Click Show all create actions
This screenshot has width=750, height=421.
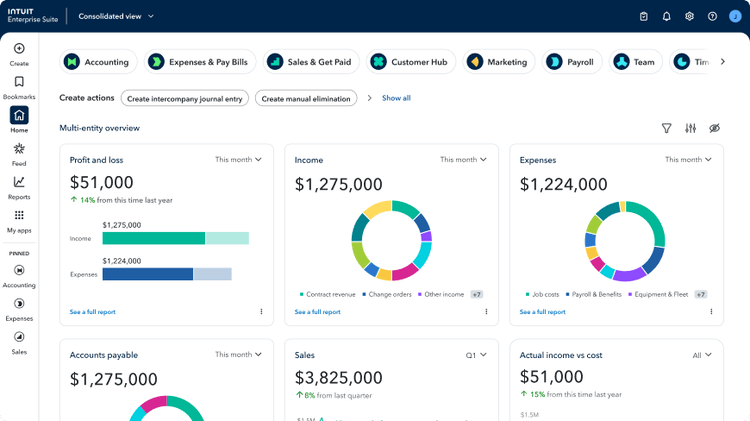pyautogui.click(x=396, y=98)
